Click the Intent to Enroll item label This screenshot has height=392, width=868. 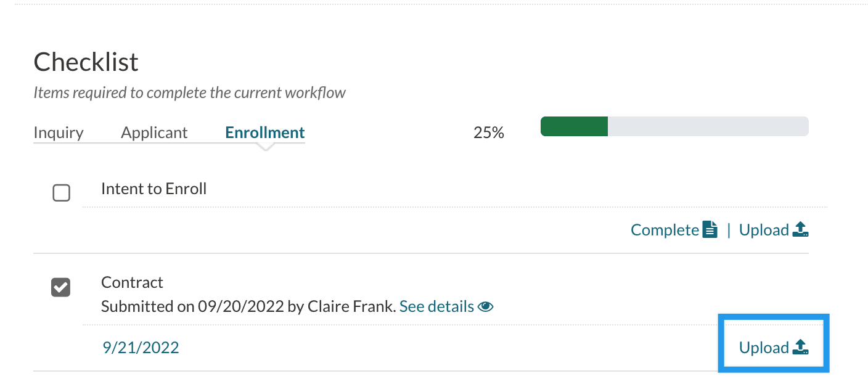(154, 189)
